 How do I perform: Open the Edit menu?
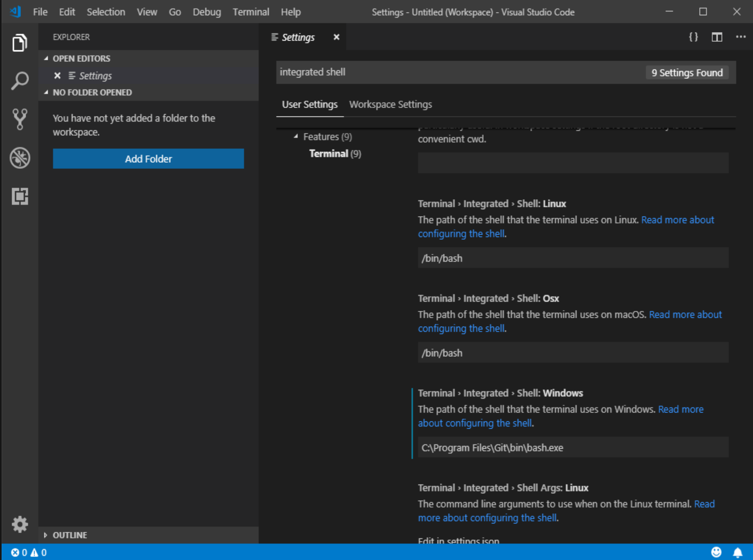click(67, 12)
